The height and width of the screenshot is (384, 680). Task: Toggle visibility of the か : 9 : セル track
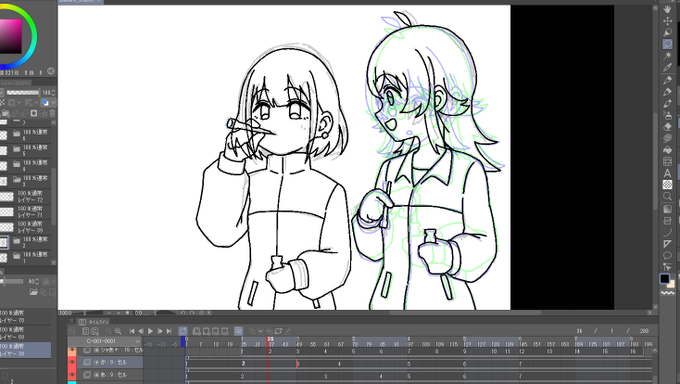(x=72, y=362)
